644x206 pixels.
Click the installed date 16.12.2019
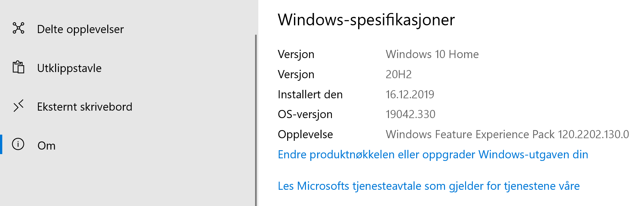410,94
